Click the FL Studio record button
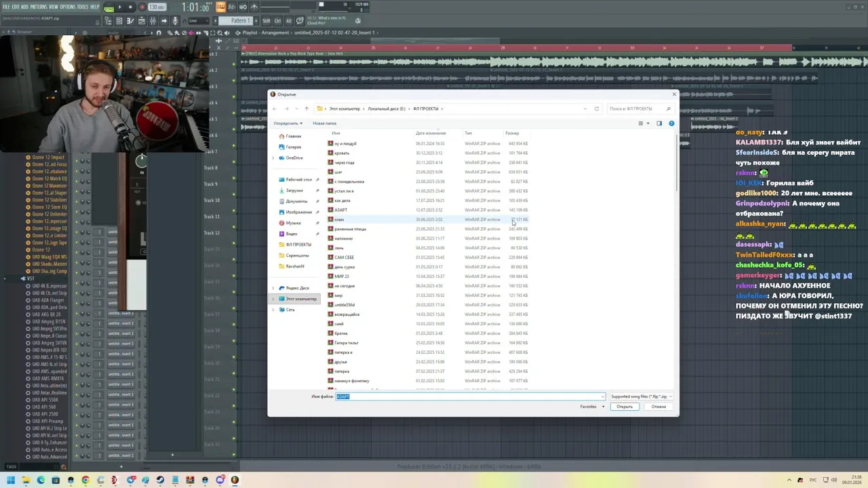The image size is (868, 488). click(142, 7)
